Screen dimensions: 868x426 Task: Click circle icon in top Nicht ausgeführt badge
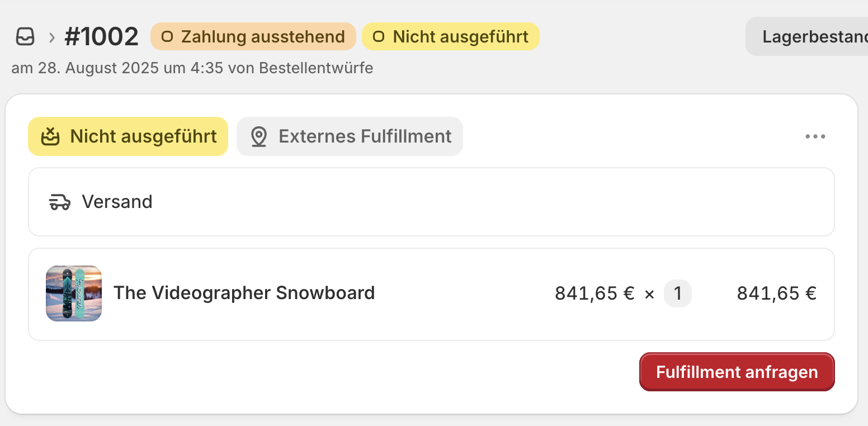tap(379, 37)
